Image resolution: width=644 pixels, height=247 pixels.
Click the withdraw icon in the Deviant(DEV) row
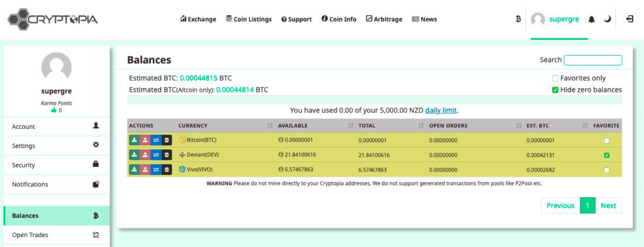145,155
